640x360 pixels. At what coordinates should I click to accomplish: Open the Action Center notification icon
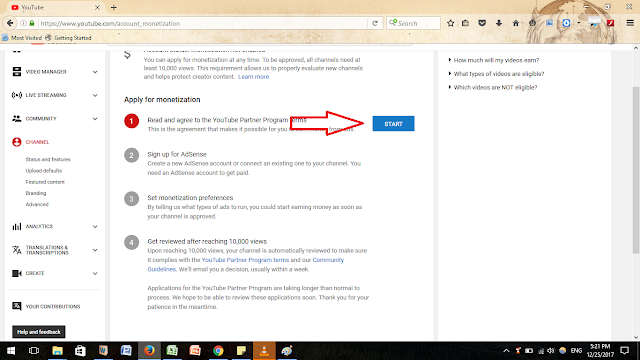pos(625,351)
